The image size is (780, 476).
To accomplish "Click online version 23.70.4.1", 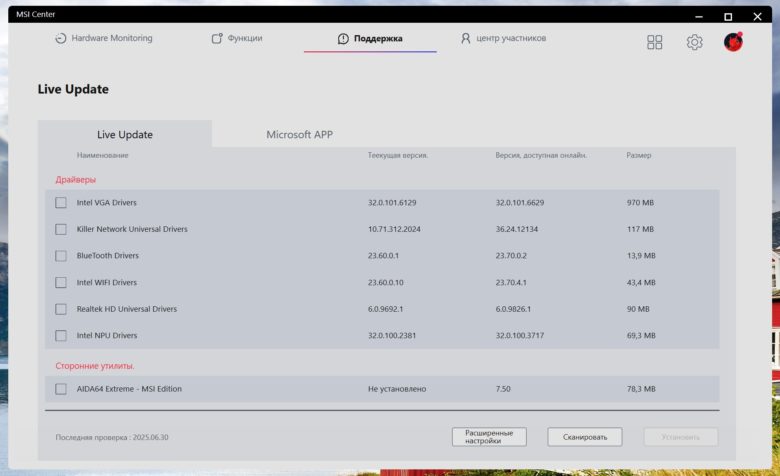I will tap(511, 283).
